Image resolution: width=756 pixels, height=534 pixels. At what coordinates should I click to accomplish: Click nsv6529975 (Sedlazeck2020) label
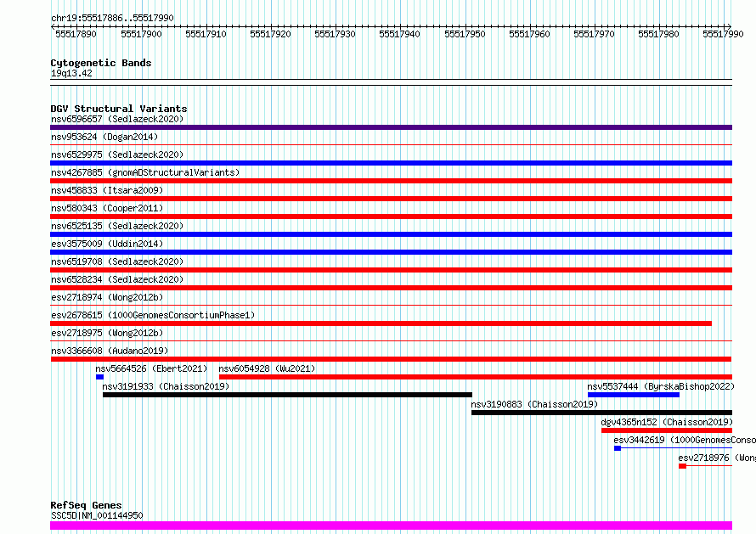[117, 155]
